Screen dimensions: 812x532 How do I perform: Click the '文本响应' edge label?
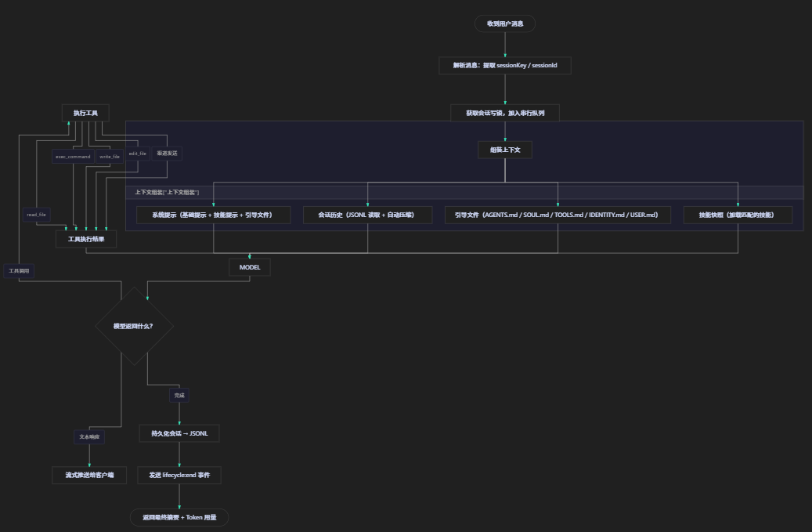click(x=89, y=436)
